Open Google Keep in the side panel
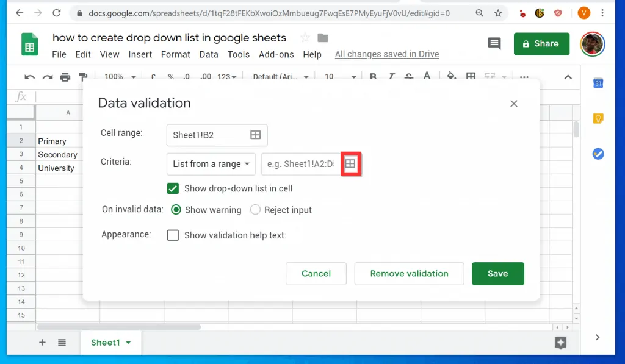 pos(598,119)
